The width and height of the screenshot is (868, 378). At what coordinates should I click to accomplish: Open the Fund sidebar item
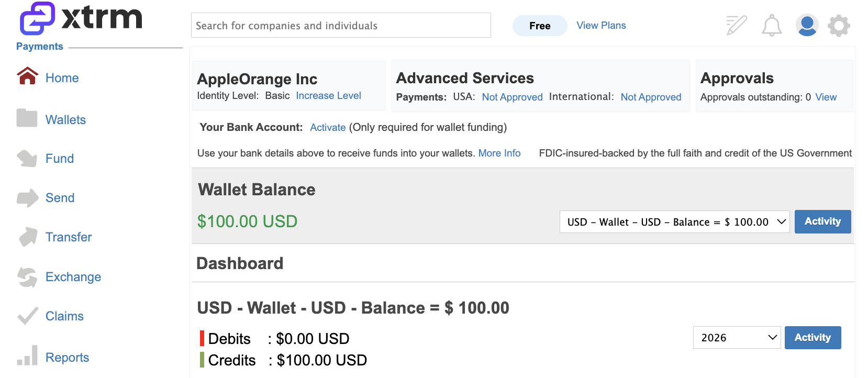[x=60, y=159]
